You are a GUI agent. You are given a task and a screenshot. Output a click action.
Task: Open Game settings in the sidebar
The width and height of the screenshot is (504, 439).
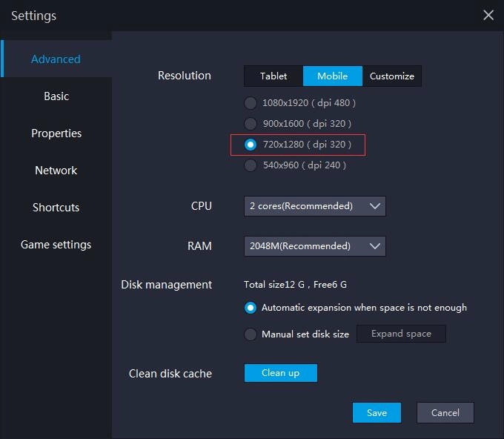(x=56, y=245)
